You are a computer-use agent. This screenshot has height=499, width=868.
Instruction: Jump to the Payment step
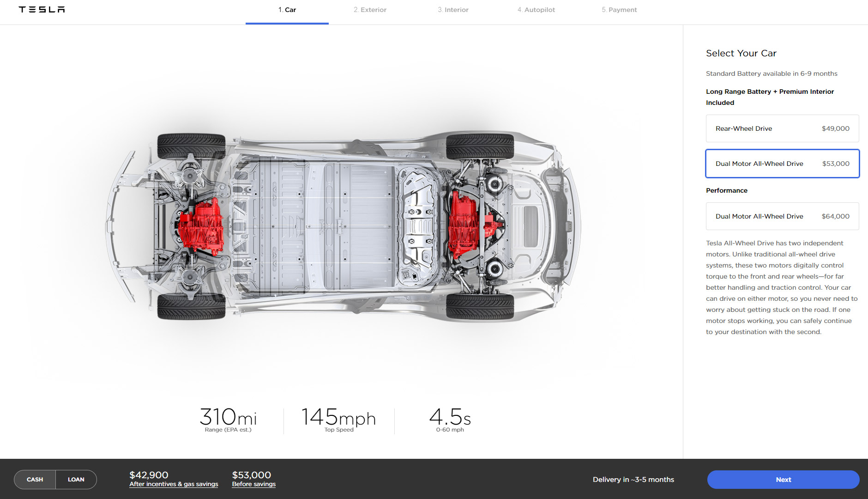pyautogui.click(x=619, y=10)
